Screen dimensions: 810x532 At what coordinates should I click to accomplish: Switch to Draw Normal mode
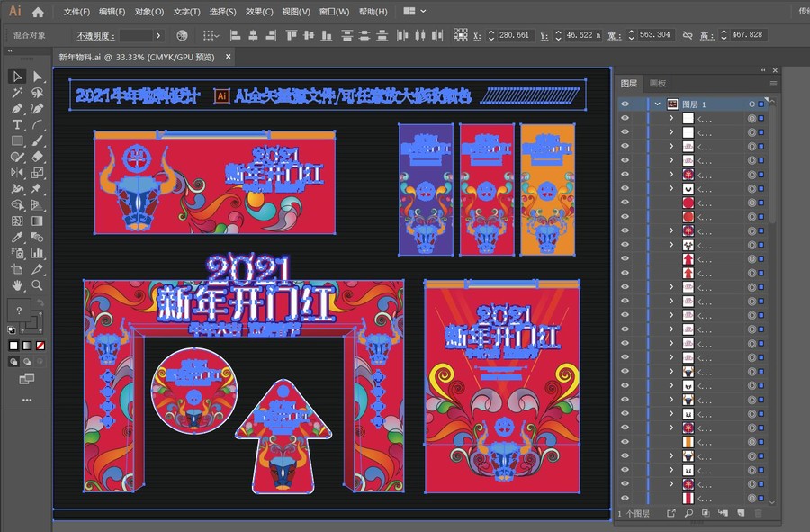(13, 362)
